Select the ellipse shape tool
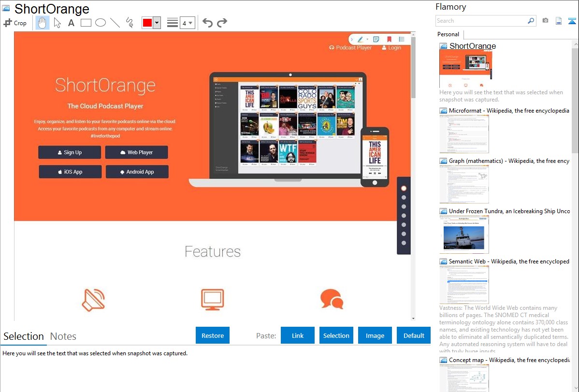 [x=101, y=23]
